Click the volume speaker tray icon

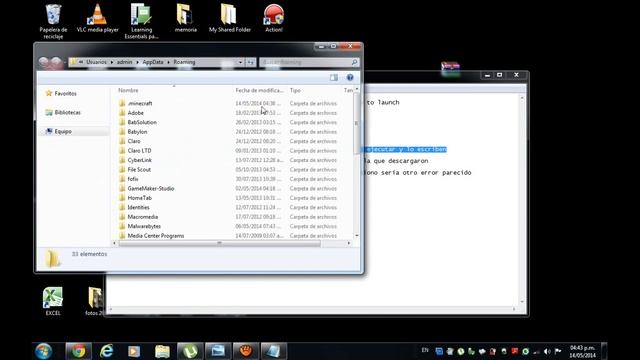pos(547,351)
